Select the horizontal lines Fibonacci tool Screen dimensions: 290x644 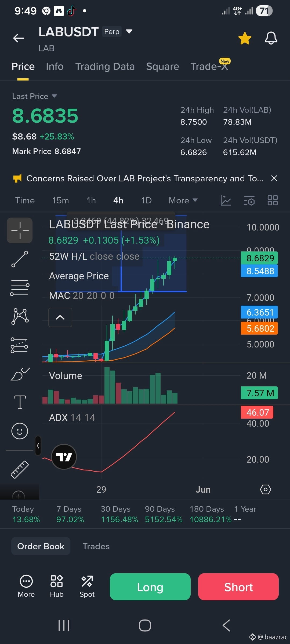pyautogui.click(x=20, y=288)
